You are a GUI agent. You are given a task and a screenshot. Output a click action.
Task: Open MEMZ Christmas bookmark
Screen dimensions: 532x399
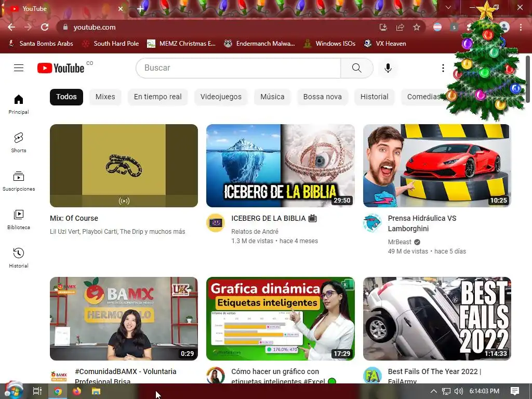tap(181, 44)
